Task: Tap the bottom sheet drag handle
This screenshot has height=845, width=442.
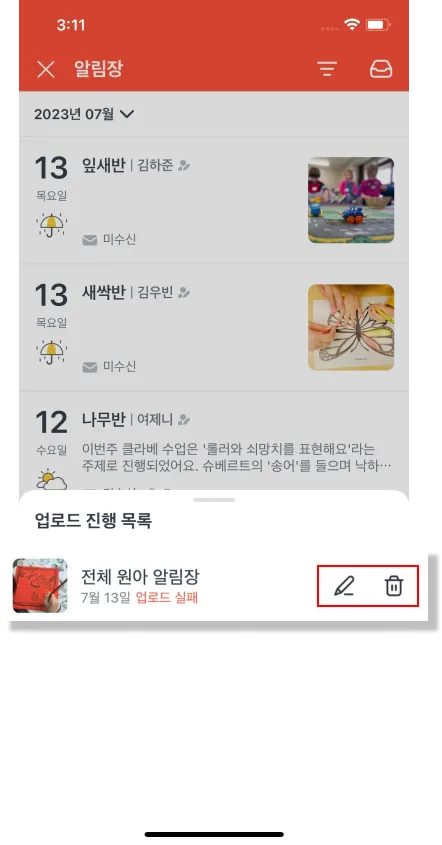Action: [214, 500]
